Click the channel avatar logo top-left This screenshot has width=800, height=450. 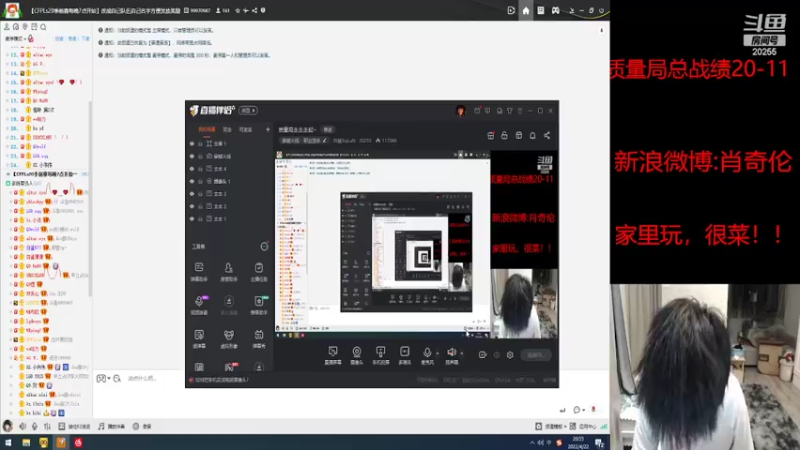(12, 10)
